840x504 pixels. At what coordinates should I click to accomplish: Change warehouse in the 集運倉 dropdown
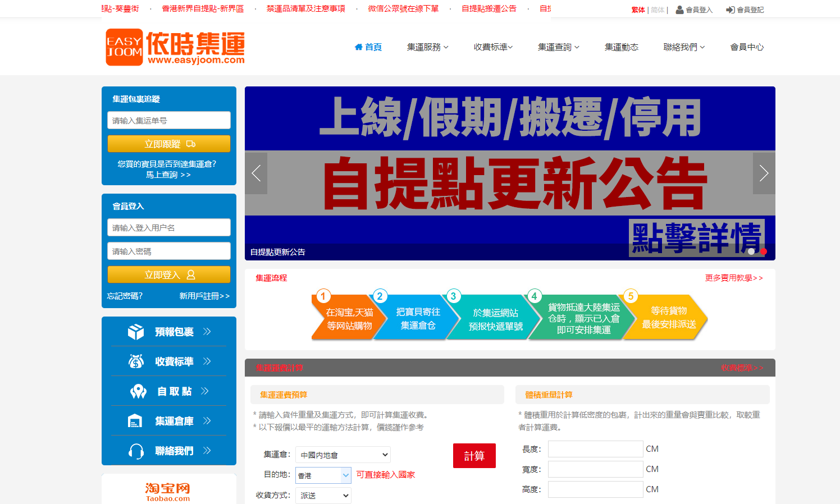point(343,455)
